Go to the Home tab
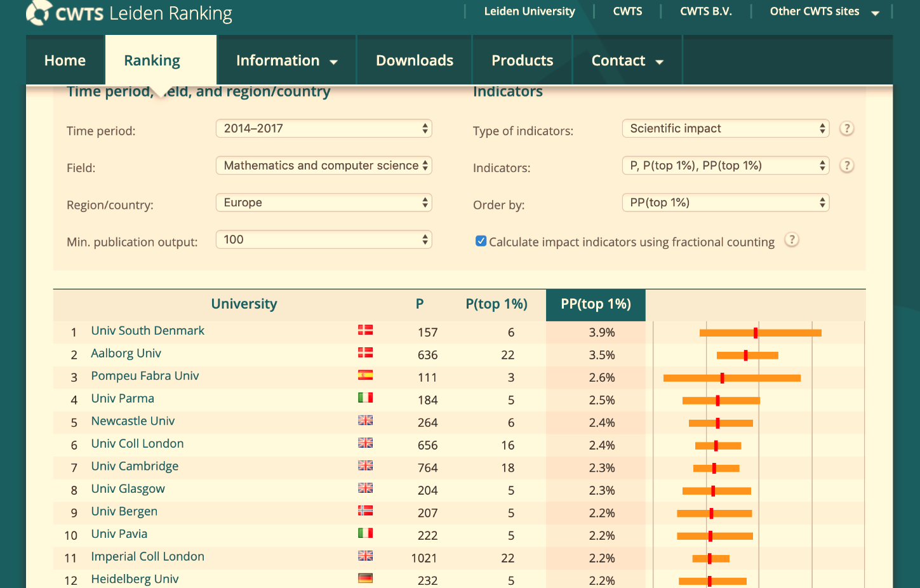The width and height of the screenshot is (920, 588). (65, 60)
